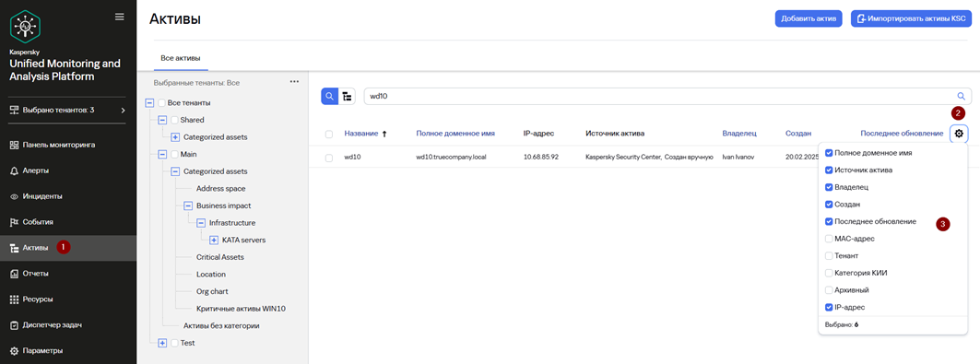This screenshot has height=364, width=980.
Task: Check the Test tenant checkbox
Action: 174,343
